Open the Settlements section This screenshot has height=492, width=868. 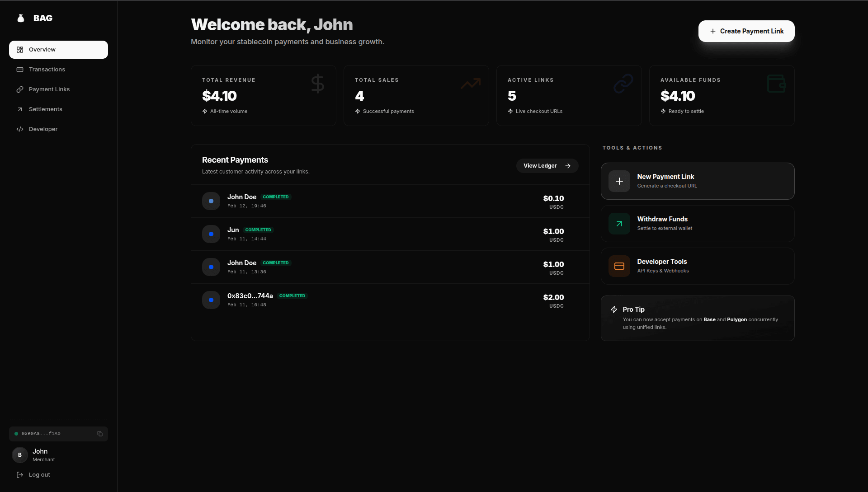(x=45, y=109)
